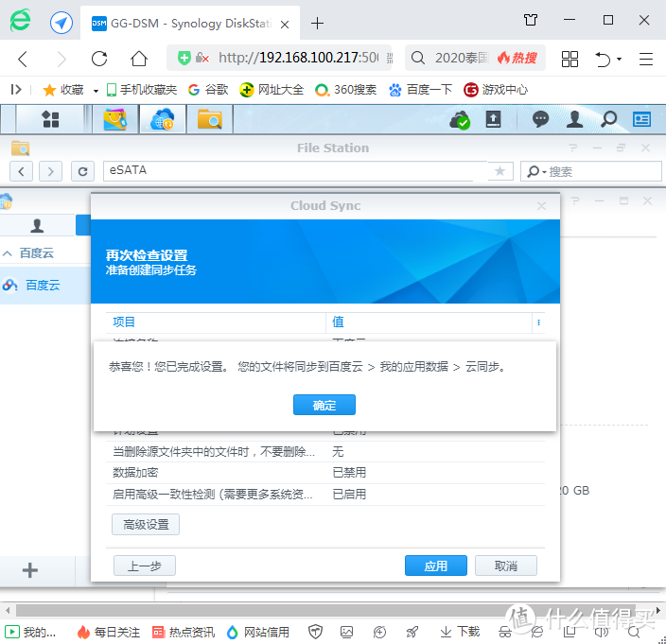Select the 启用高级一致性检测 row
The width and height of the screenshot is (666, 644).
click(325, 495)
